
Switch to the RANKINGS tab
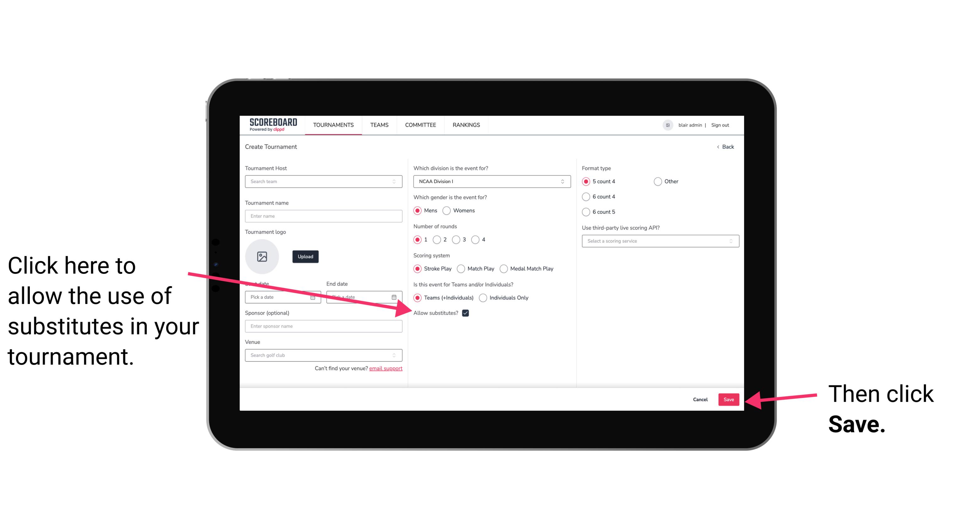point(466,125)
